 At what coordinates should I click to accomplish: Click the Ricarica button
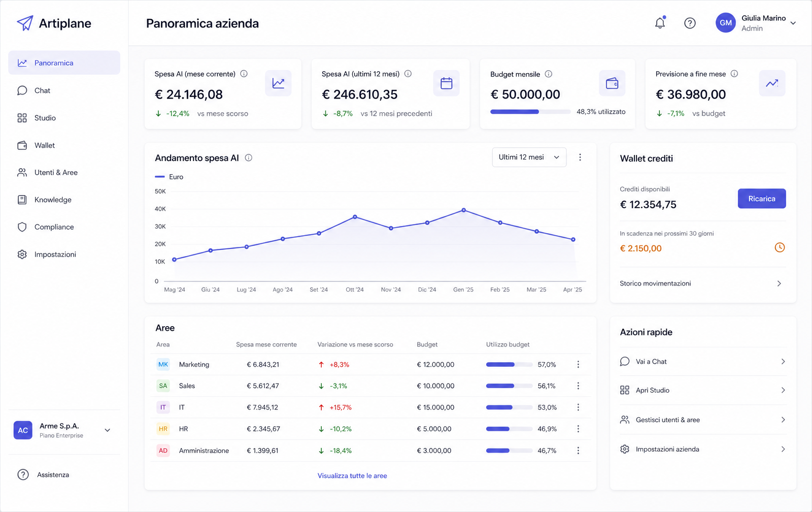point(762,199)
